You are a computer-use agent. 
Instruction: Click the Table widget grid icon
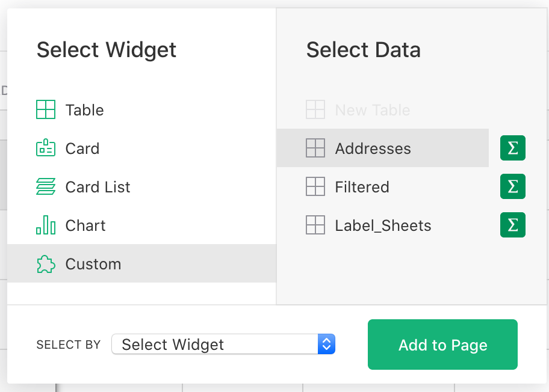46,110
